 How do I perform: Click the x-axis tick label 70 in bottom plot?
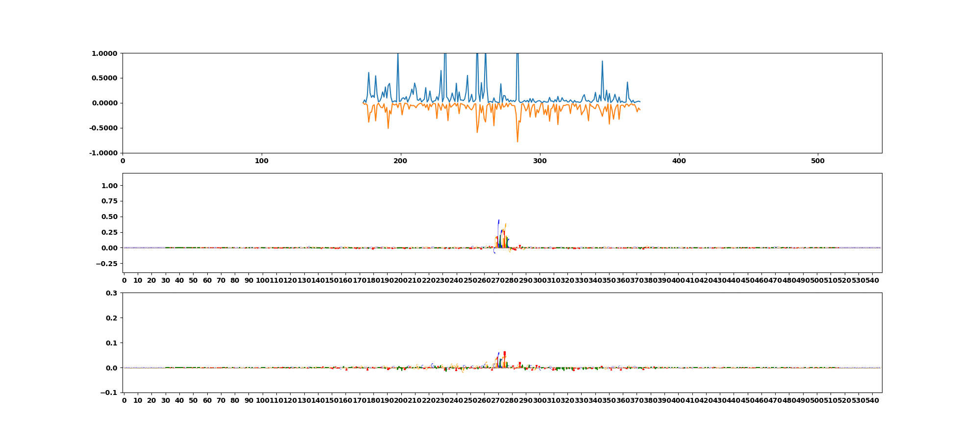[x=221, y=400]
